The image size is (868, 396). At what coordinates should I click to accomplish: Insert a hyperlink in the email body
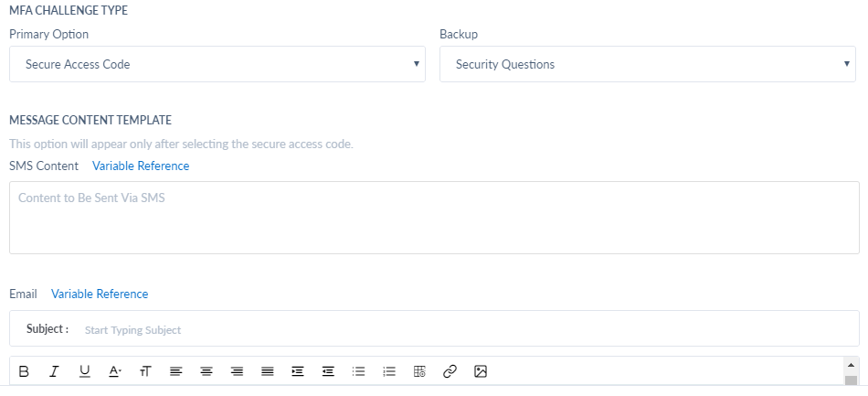pyautogui.click(x=450, y=371)
